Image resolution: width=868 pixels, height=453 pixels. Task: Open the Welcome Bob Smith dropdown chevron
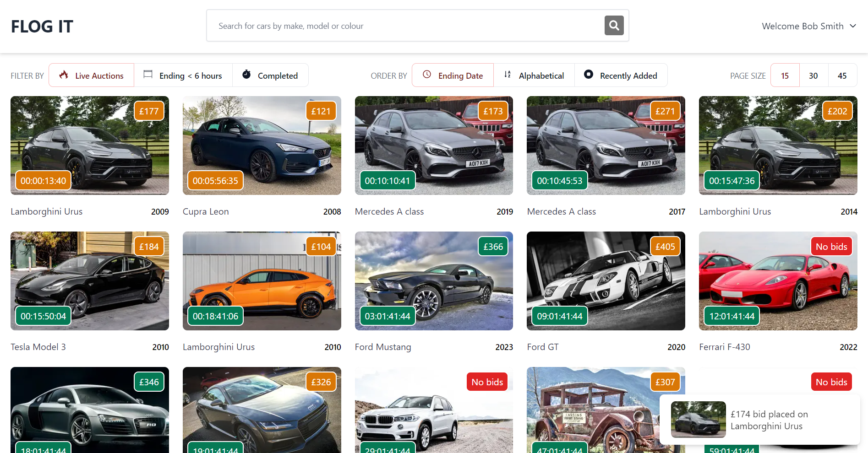point(853,26)
